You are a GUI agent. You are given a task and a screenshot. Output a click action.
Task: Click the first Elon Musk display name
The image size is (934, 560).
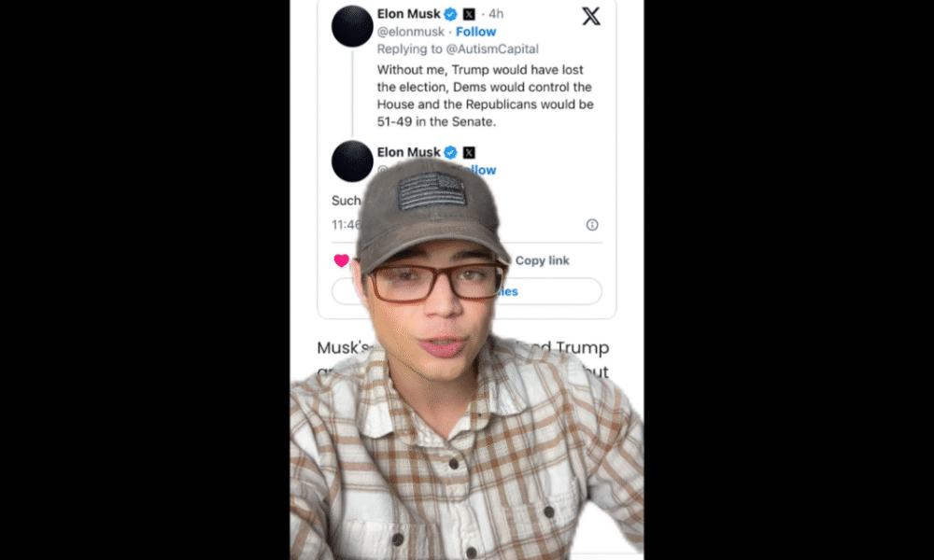[409, 14]
